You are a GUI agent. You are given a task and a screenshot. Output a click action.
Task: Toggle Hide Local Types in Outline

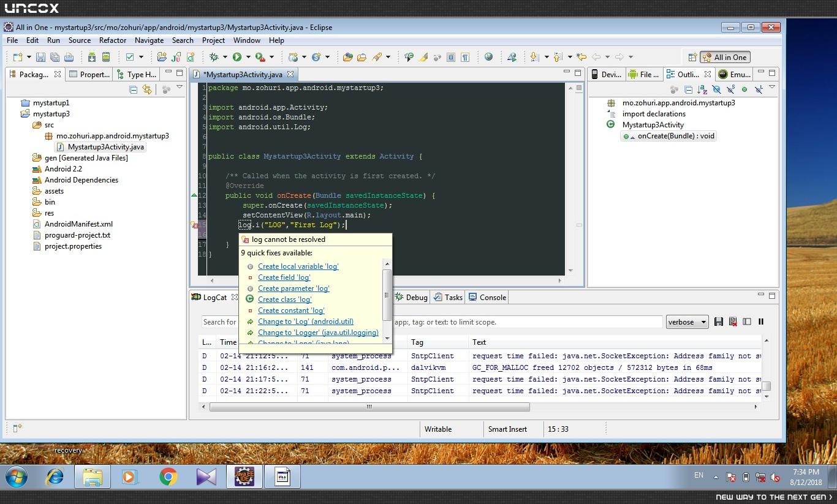tap(759, 89)
